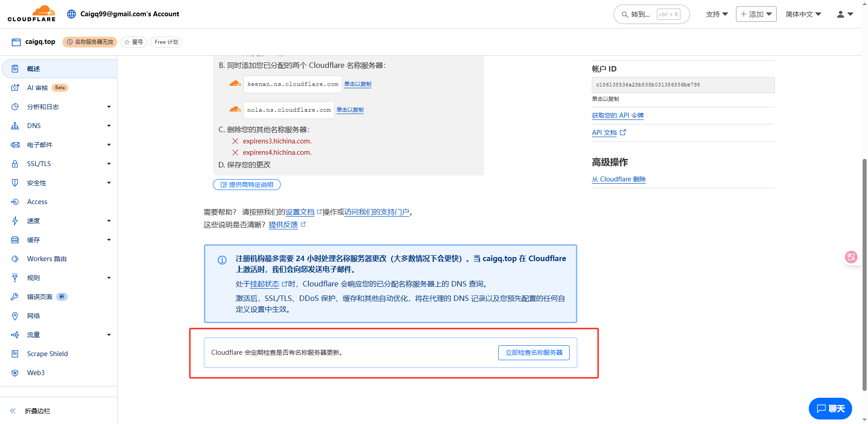This screenshot has height=424, width=868.
Task: Select the Access sidebar item
Action: pyautogui.click(x=37, y=202)
